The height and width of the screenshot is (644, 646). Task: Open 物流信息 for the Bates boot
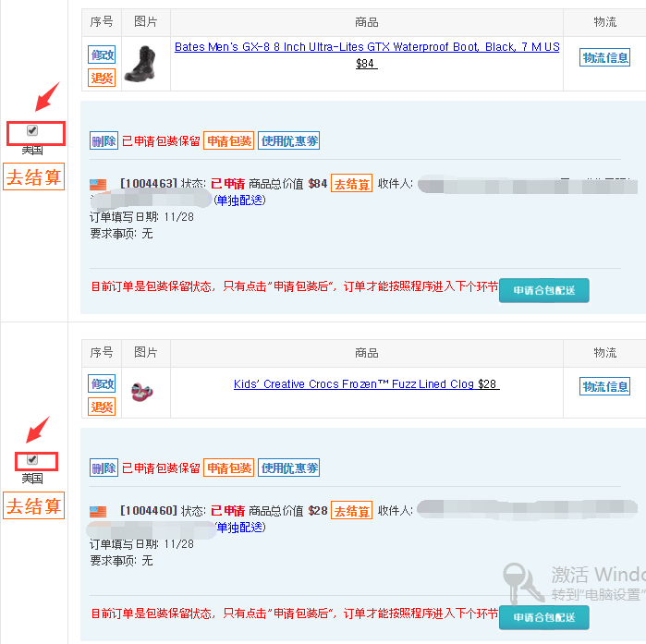coord(604,57)
